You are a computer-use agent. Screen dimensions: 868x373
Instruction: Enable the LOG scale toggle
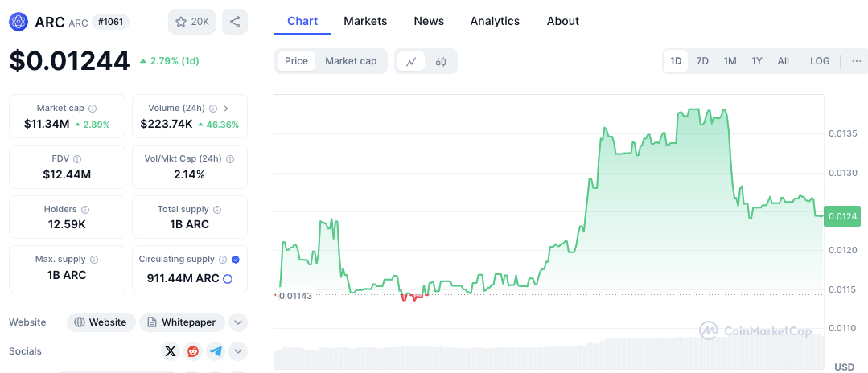point(820,61)
